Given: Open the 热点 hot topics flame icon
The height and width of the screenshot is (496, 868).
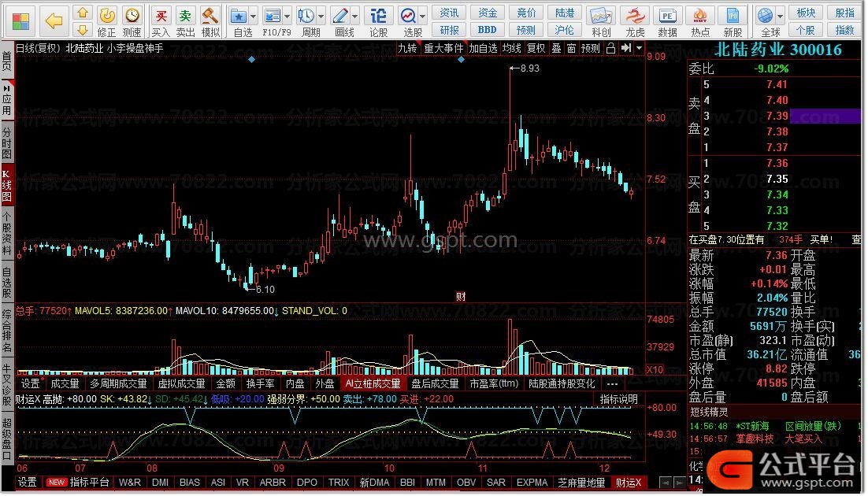Looking at the screenshot, I should point(699,16).
